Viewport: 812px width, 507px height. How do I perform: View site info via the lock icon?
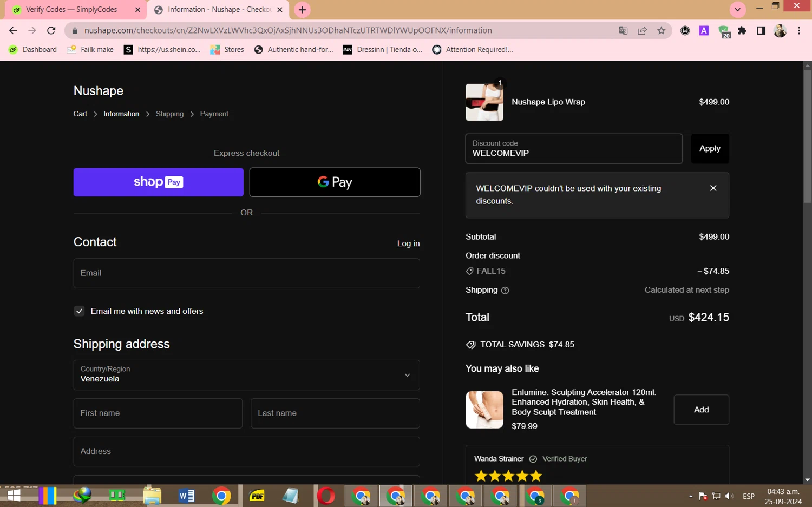click(x=75, y=31)
